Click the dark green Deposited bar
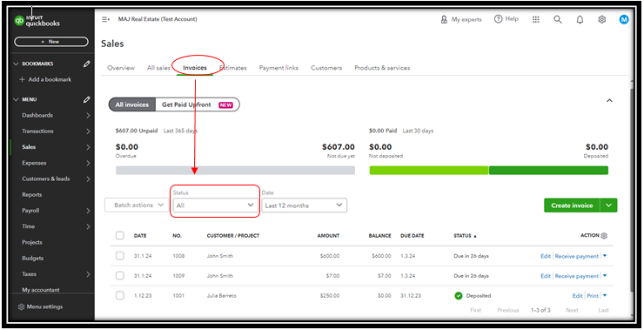644x330 pixels. click(548, 171)
